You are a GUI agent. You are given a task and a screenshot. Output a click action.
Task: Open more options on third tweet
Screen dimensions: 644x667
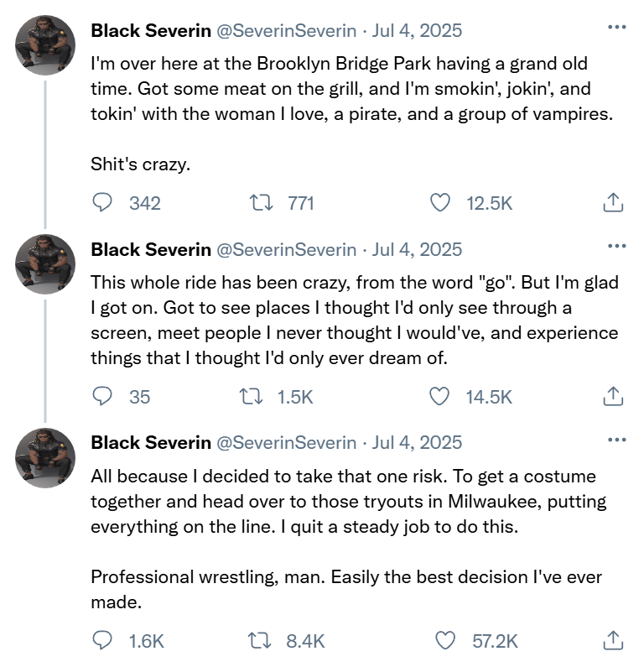pos(616,439)
